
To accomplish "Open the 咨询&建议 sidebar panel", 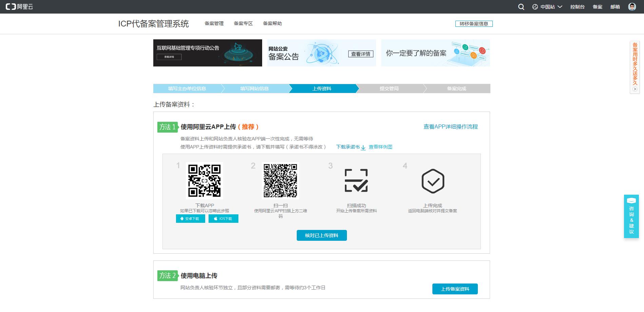I will pyautogui.click(x=631, y=217).
